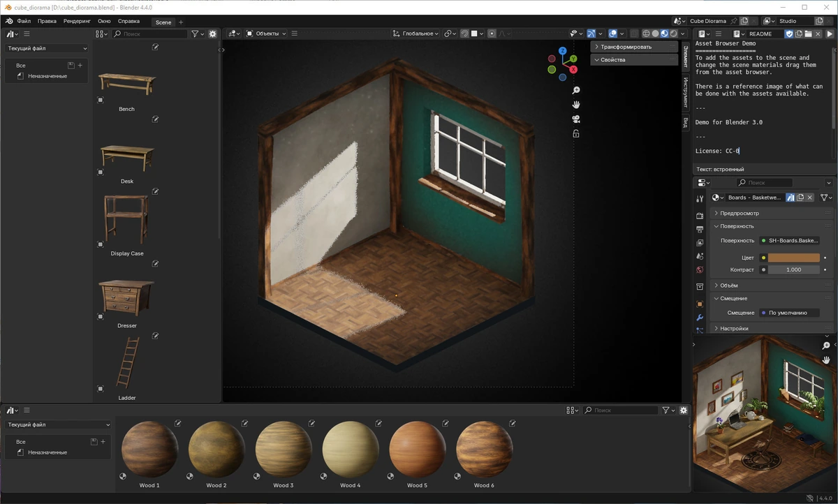Image resolution: width=838 pixels, height=504 pixels.
Task: Toggle viewport overlays display
Action: point(612,34)
